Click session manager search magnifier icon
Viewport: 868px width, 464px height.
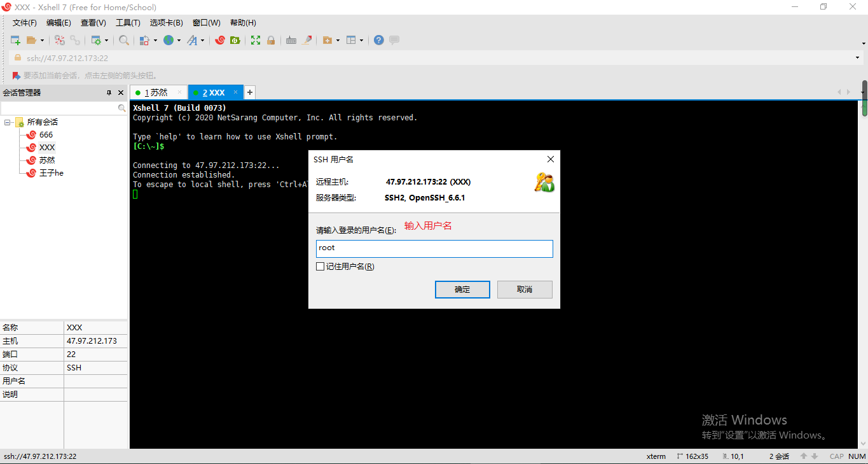point(122,109)
